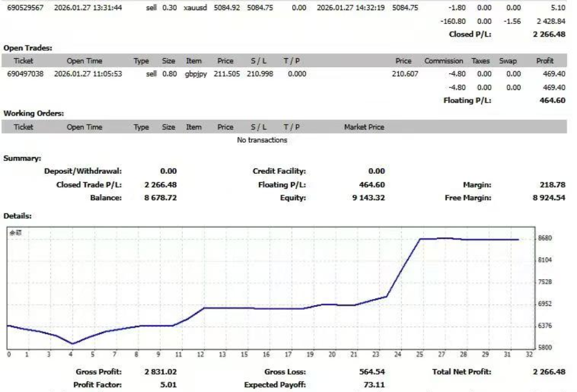Select the Gross Profit value 2 831.02
The image size is (577, 392).
[161, 372]
